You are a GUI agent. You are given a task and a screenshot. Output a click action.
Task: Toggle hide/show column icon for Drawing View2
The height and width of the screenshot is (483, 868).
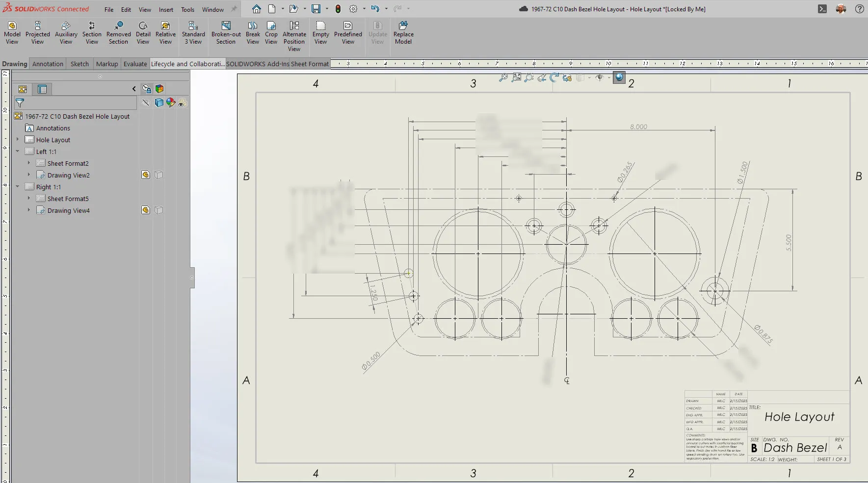[x=146, y=175]
